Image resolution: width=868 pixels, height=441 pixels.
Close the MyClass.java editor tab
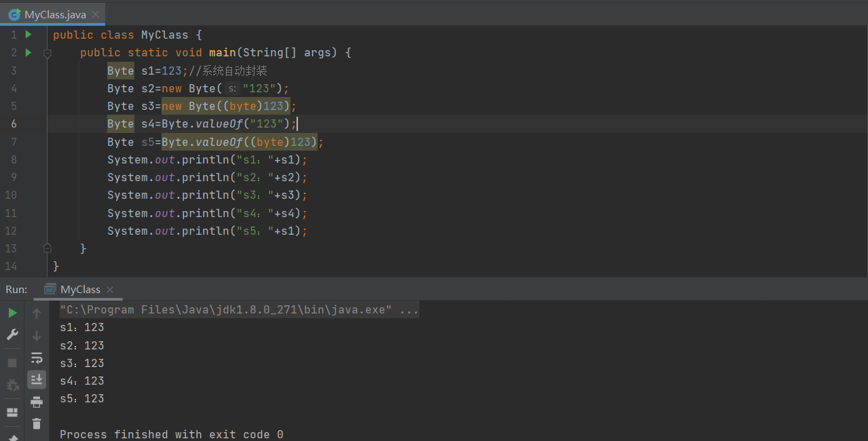coord(96,14)
